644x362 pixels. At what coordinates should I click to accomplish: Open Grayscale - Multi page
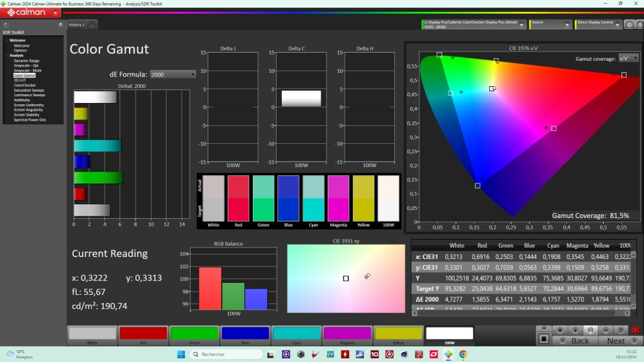(x=28, y=70)
